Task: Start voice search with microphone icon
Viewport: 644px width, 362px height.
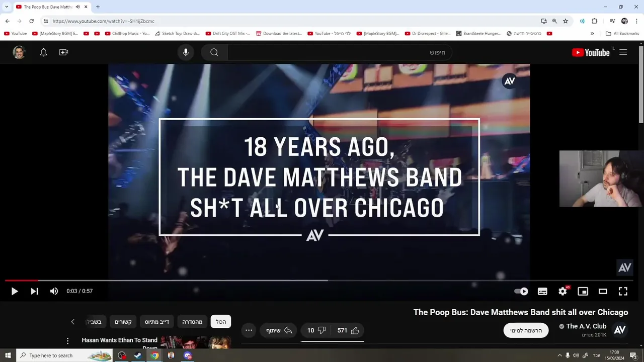Action: [186, 52]
